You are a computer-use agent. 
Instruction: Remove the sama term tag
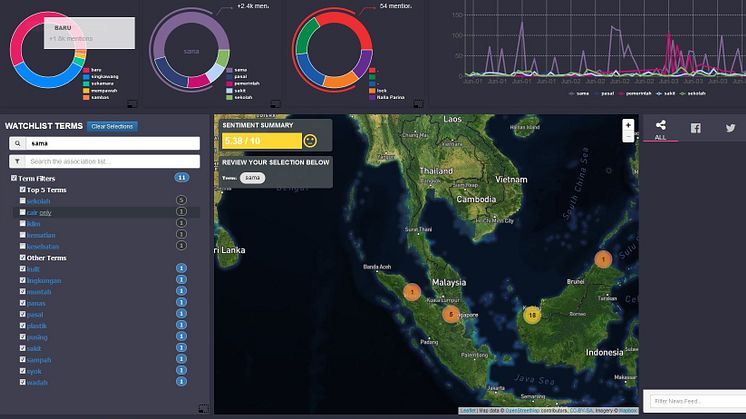point(252,178)
